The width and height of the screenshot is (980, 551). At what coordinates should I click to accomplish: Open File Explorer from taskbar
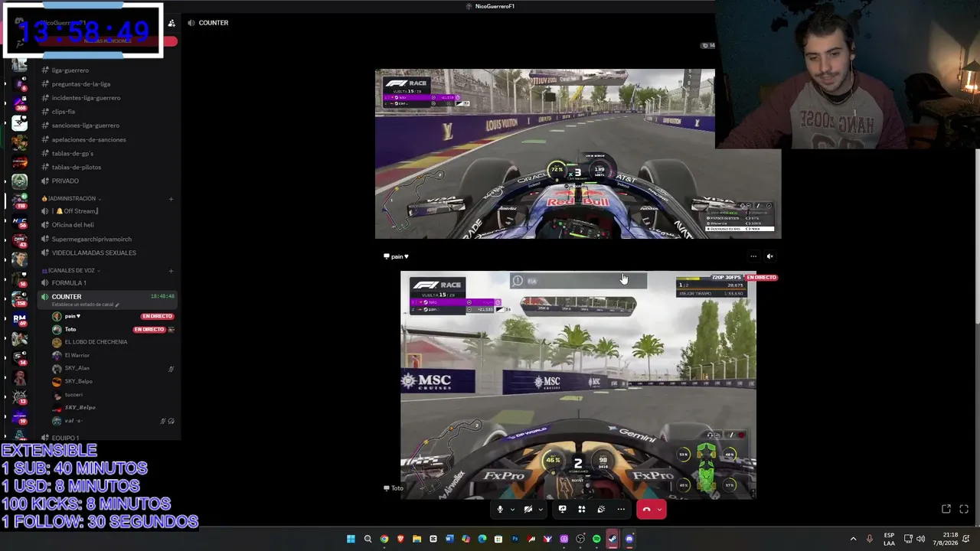tap(416, 539)
